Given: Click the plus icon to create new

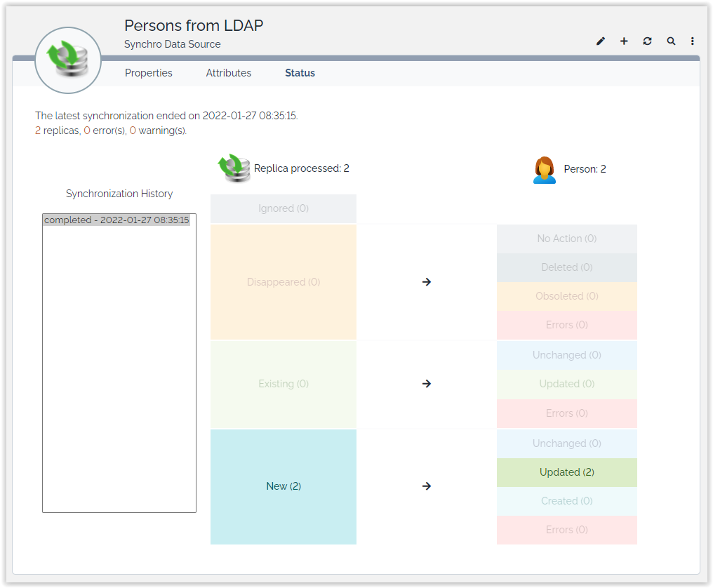Looking at the screenshot, I should (624, 41).
